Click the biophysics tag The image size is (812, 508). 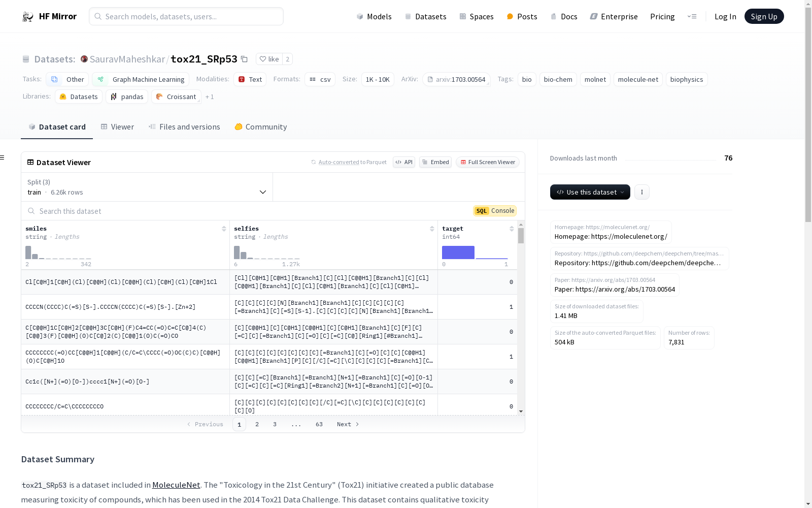[x=687, y=79]
